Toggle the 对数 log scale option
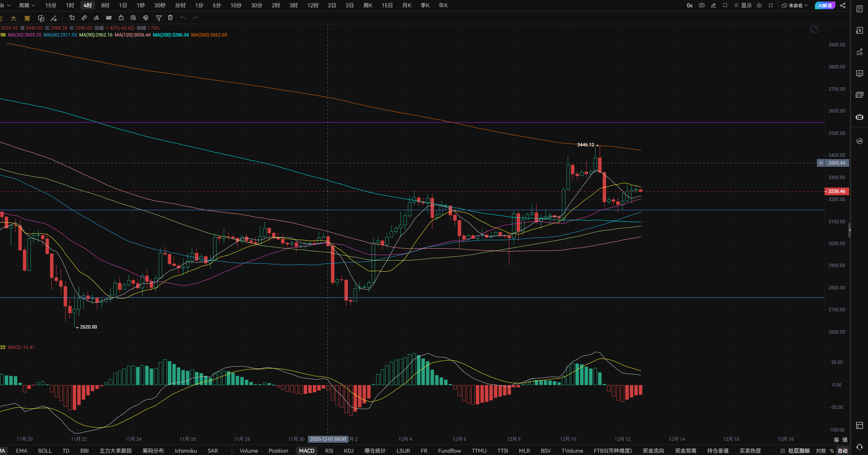Image resolution: width=868 pixels, height=455 pixels. (821, 451)
